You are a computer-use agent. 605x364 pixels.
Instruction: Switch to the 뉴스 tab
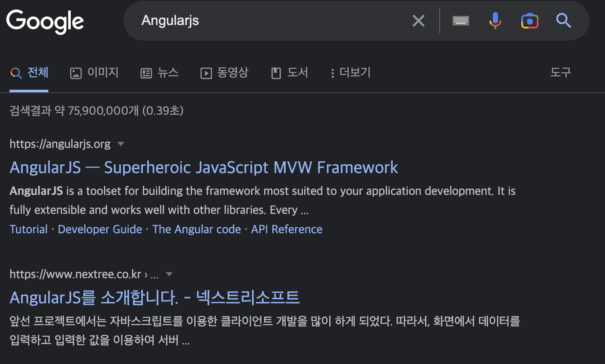point(159,72)
